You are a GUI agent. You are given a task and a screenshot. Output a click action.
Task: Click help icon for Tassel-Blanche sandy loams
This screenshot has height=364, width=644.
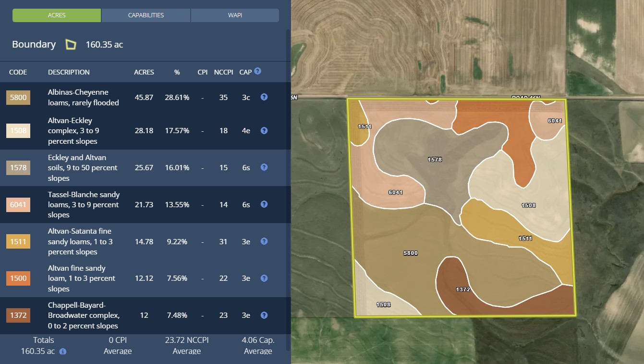coord(264,204)
